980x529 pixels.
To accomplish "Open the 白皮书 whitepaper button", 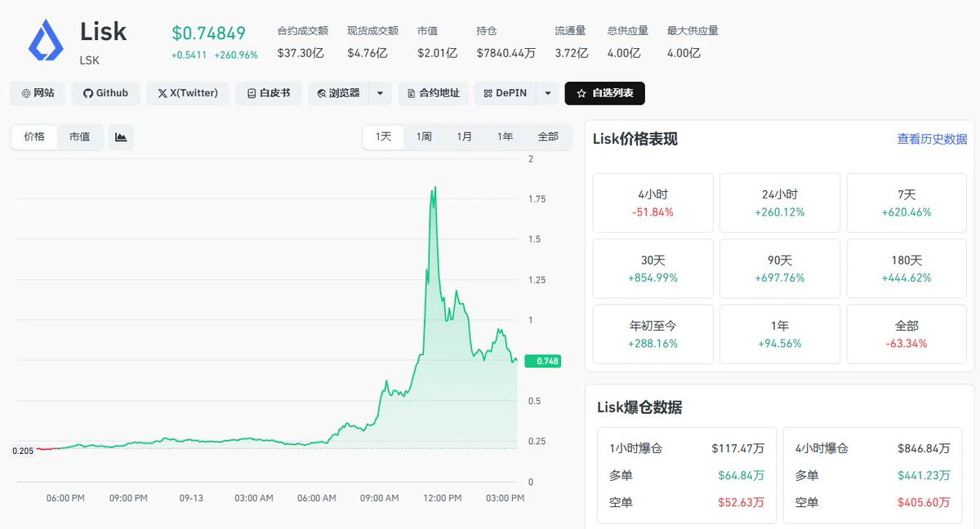I will (268, 93).
